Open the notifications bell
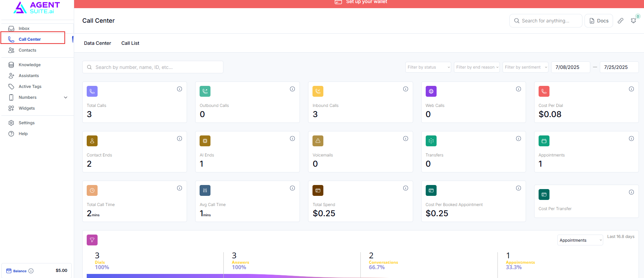Image resolution: width=644 pixels, height=278 pixels. pyautogui.click(x=633, y=21)
